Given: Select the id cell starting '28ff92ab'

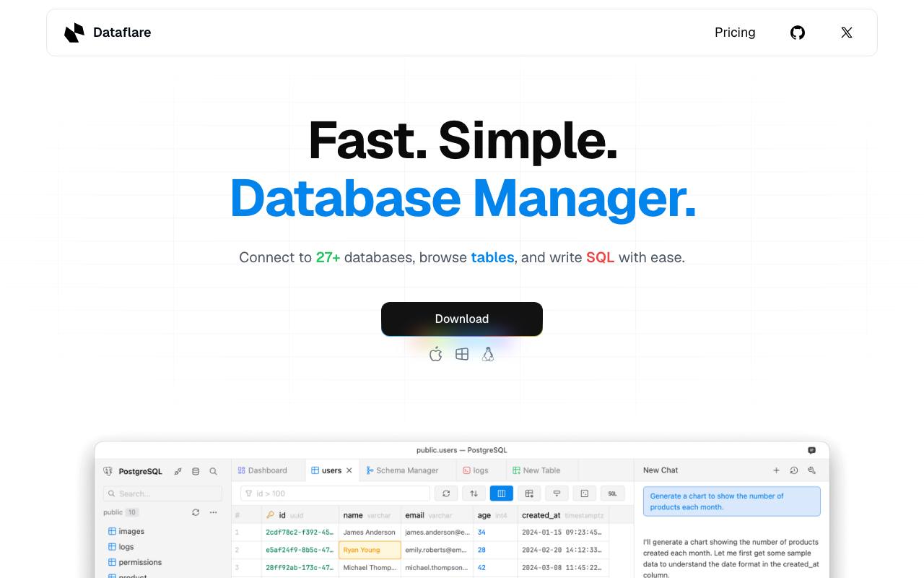Looking at the screenshot, I should [300, 568].
